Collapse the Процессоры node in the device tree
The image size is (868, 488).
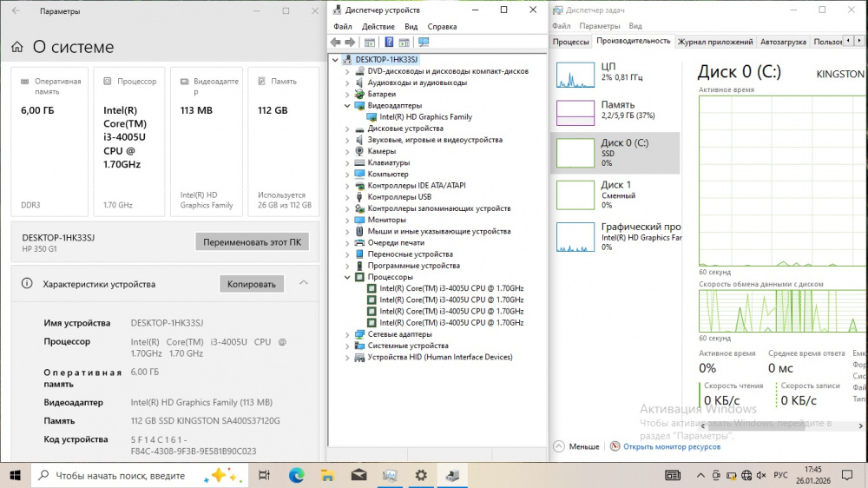coord(348,277)
